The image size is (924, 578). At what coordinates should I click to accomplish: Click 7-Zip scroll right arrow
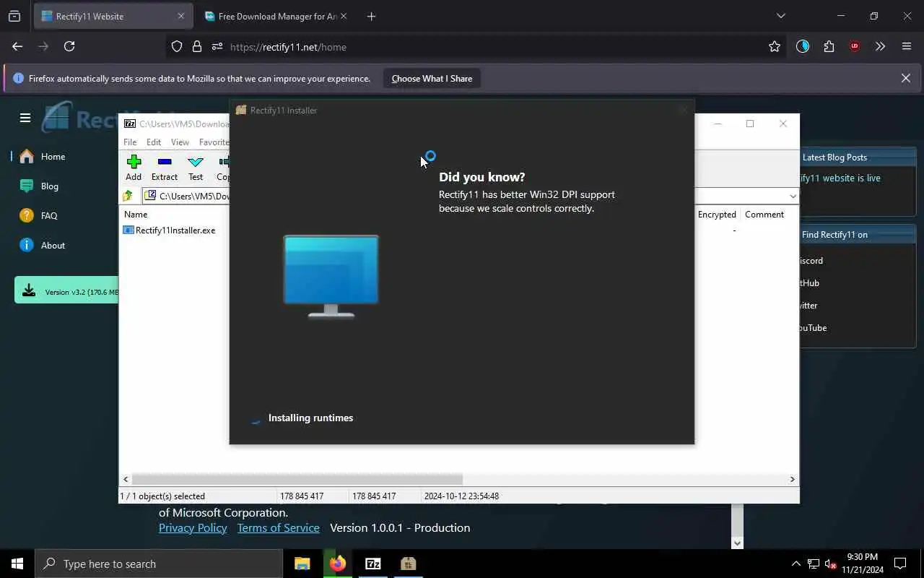pos(792,479)
